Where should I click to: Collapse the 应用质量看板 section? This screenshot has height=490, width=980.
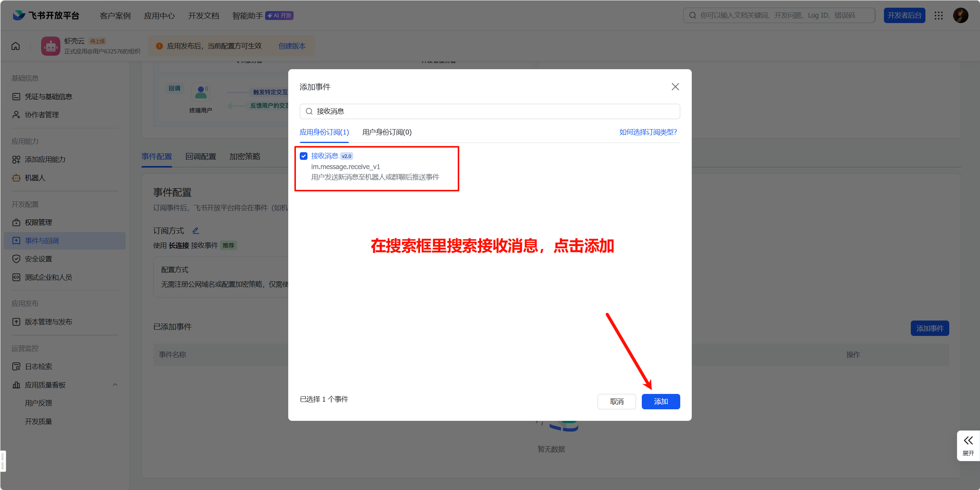tap(115, 385)
